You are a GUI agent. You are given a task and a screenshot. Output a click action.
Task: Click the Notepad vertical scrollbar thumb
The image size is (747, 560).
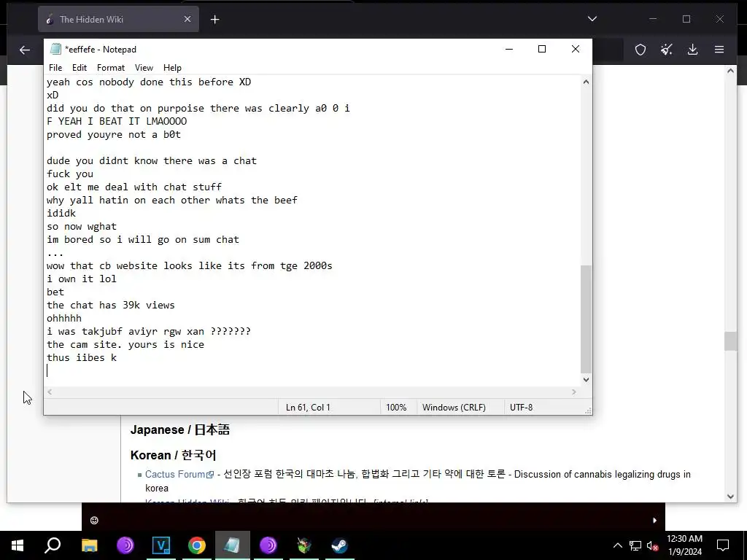[586, 319]
